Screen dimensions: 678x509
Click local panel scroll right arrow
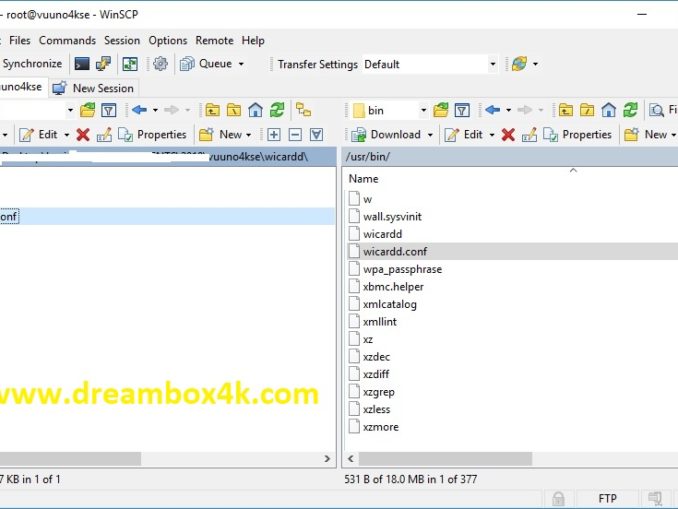tap(327, 458)
